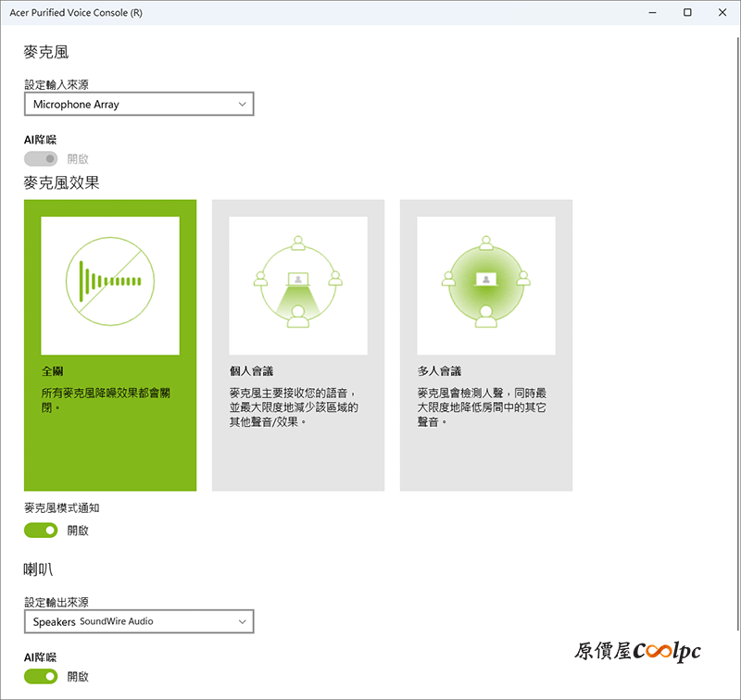The width and height of the screenshot is (741, 700).
Task: Click the 全關 card title text
Action: click(53, 371)
